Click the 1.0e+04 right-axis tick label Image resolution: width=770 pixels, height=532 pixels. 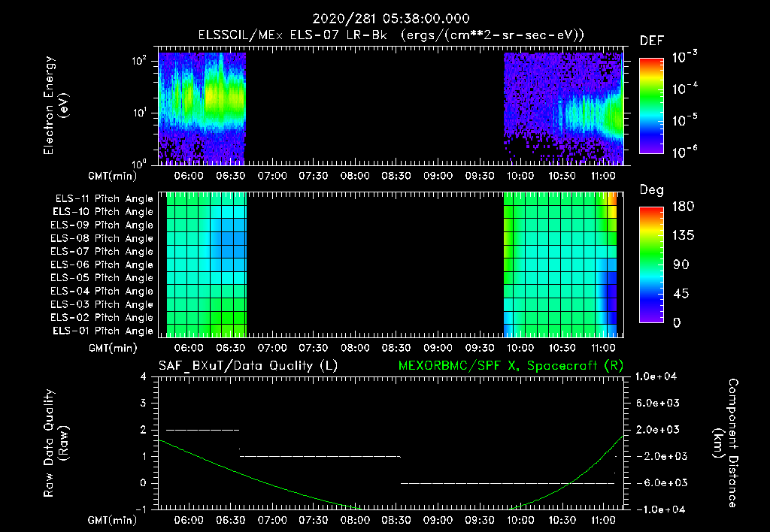click(656, 376)
